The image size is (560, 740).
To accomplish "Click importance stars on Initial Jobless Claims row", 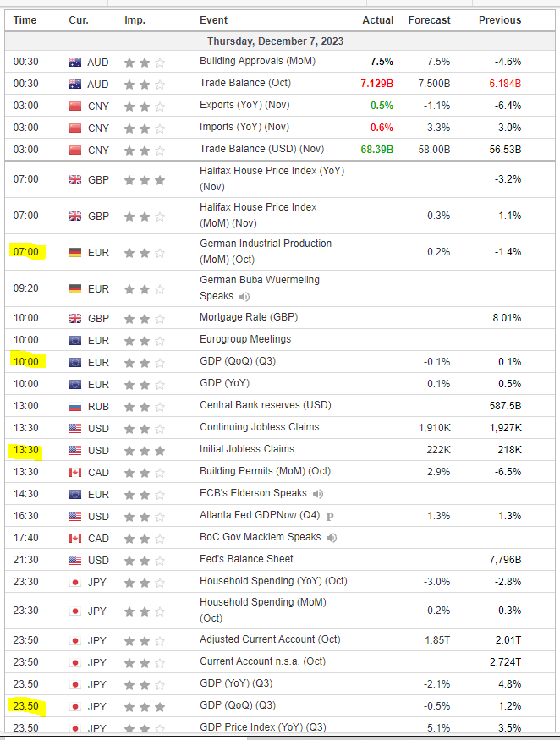I will [x=144, y=450].
